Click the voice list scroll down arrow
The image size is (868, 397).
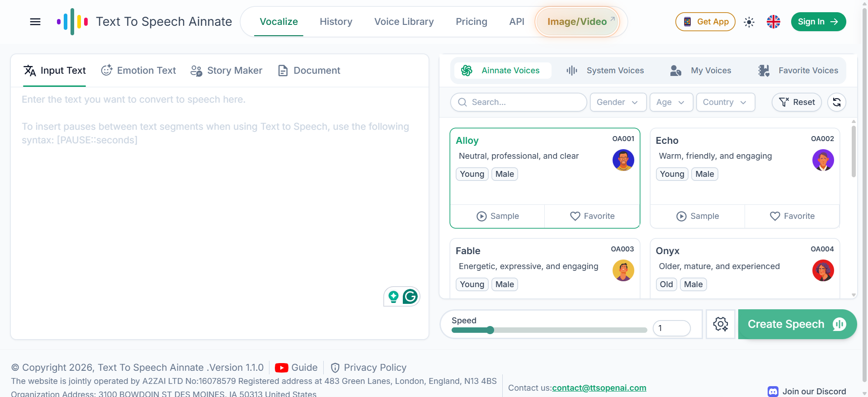coord(854,295)
